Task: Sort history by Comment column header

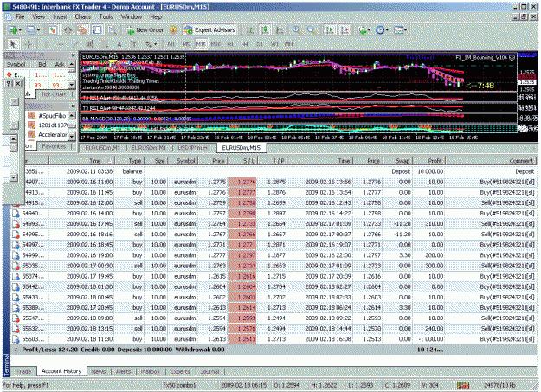Action: pos(490,160)
